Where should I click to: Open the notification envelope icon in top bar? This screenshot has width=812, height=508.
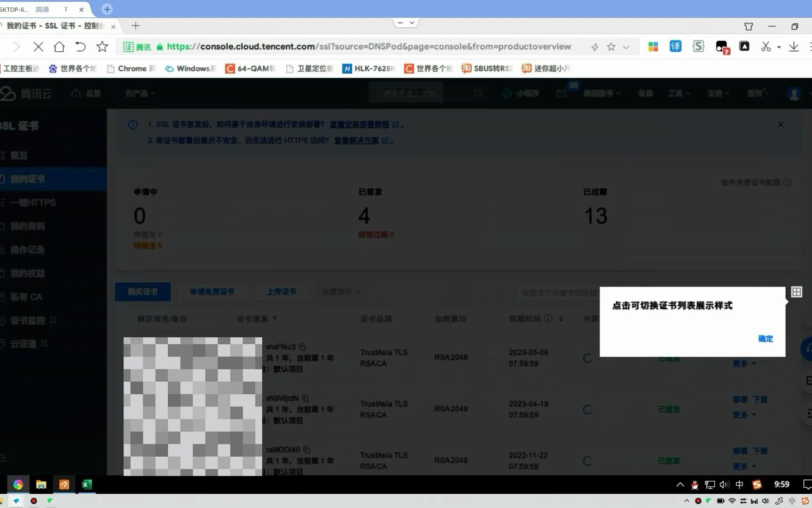point(561,93)
